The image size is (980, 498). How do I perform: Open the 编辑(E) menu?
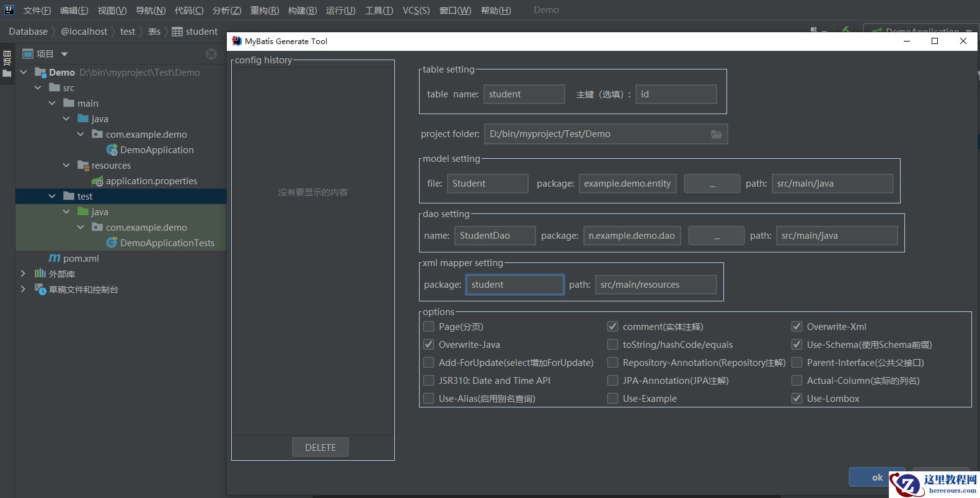(74, 10)
